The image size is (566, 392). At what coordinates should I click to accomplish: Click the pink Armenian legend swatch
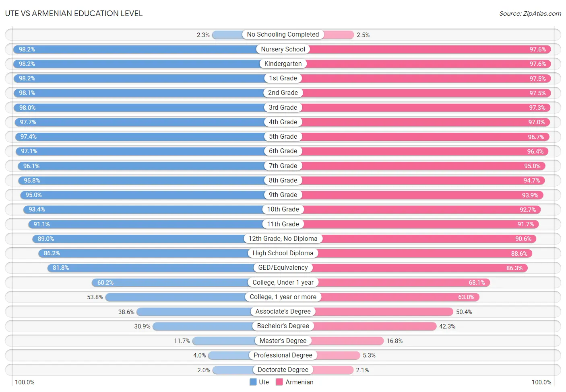pyautogui.click(x=279, y=382)
